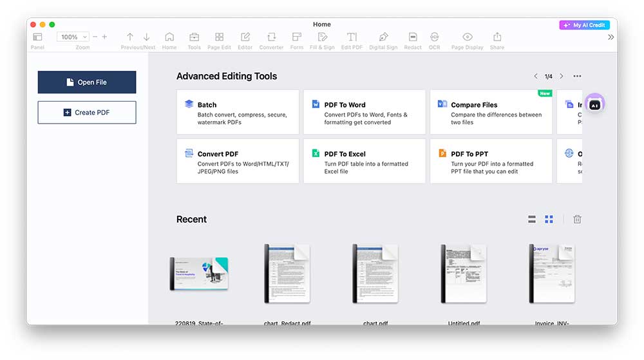Select the Redact tool icon
The height and width of the screenshot is (360, 644).
click(x=413, y=37)
